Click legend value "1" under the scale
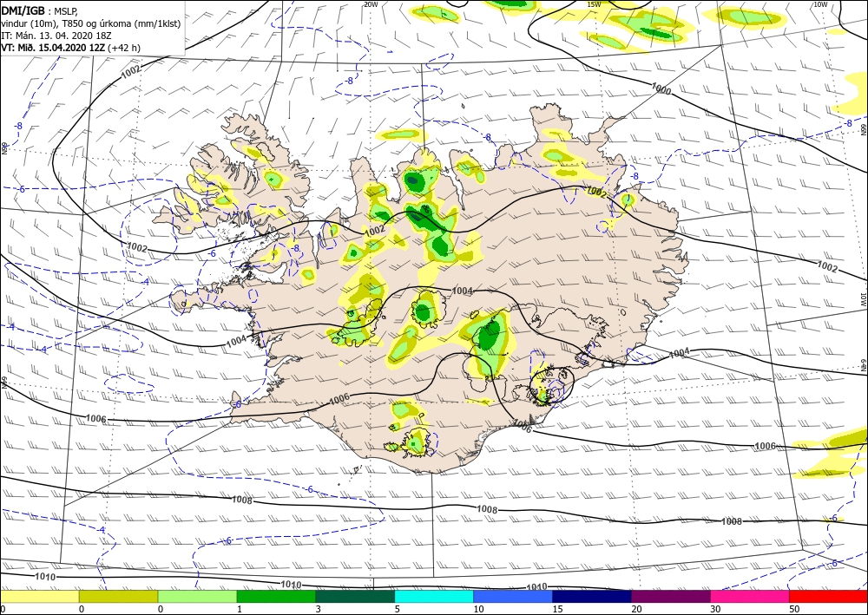 point(240,609)
